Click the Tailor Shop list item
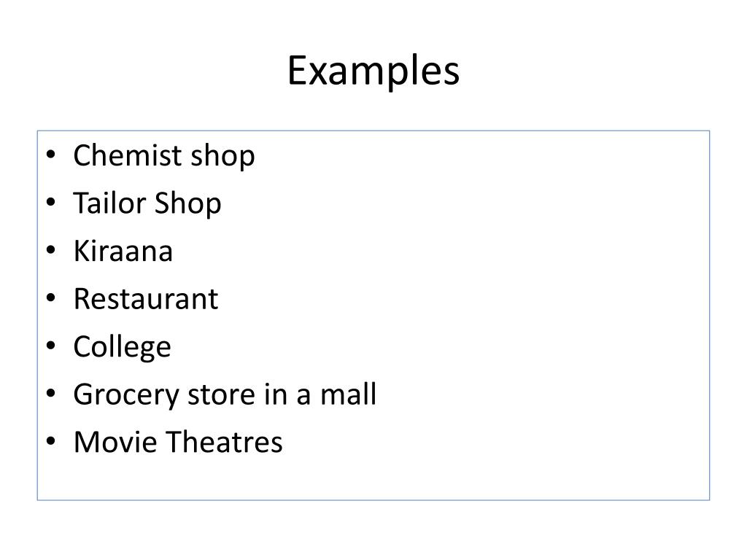 [x=147, y=203]
